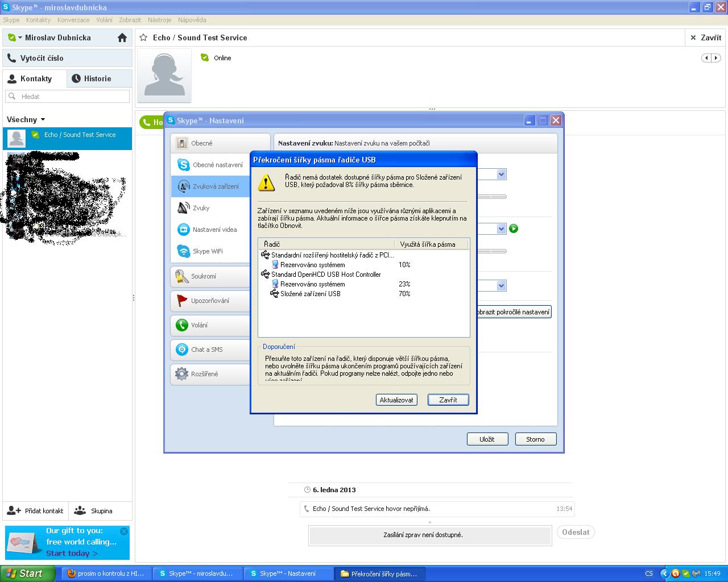
Task: Click the CS language indicator in tray
Action: coord(649,573)
